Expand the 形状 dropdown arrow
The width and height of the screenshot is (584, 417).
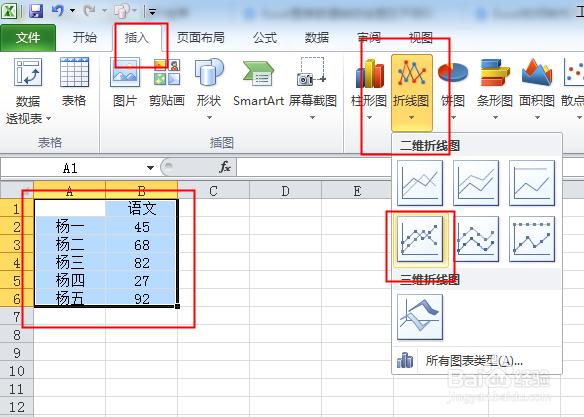tap(209, 118)
